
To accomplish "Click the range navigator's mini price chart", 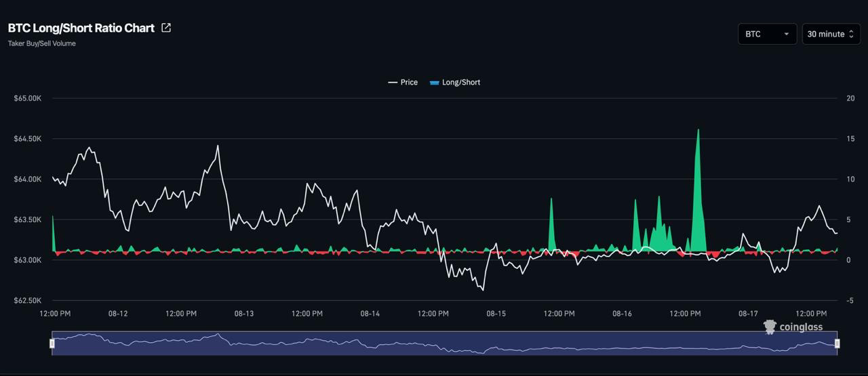I will pyautogui.click(x=445, y=343).
